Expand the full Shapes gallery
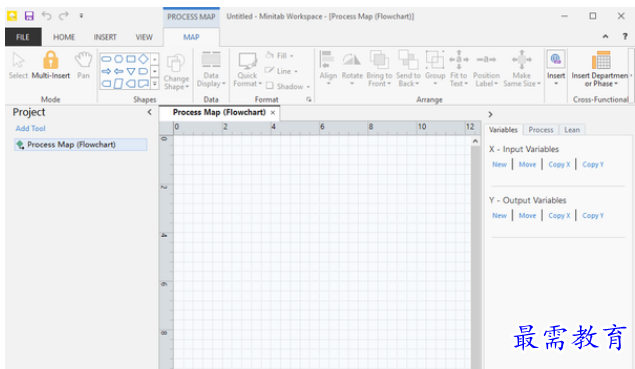This screenshot has width=635, height=369. click(x=155, y=84)
